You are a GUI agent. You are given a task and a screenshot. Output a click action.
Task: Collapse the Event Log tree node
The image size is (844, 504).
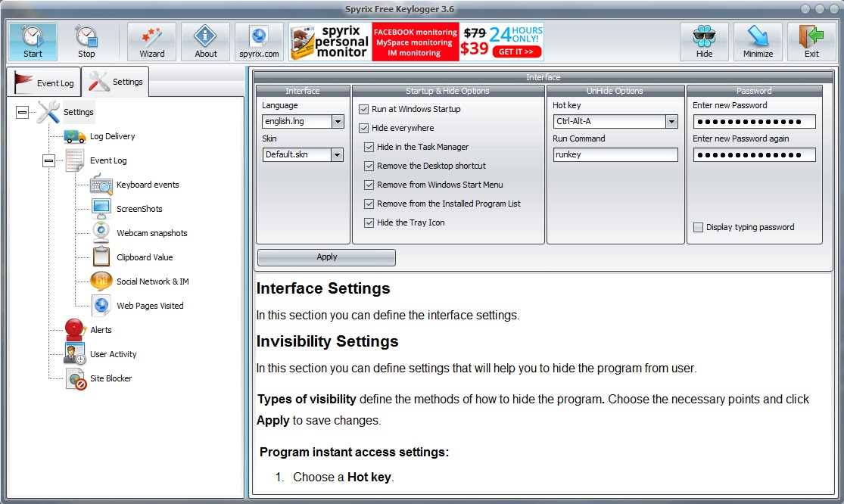point(48,160)
